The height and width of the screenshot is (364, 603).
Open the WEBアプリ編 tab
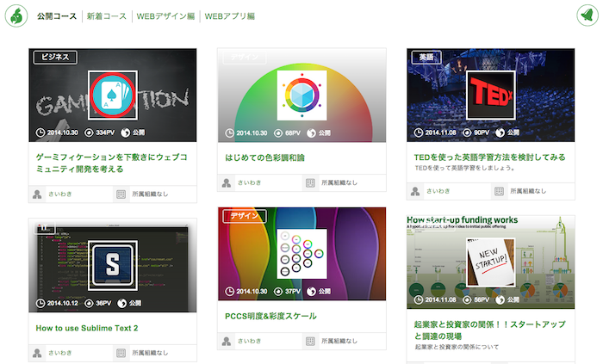click(x=229, y=16)
